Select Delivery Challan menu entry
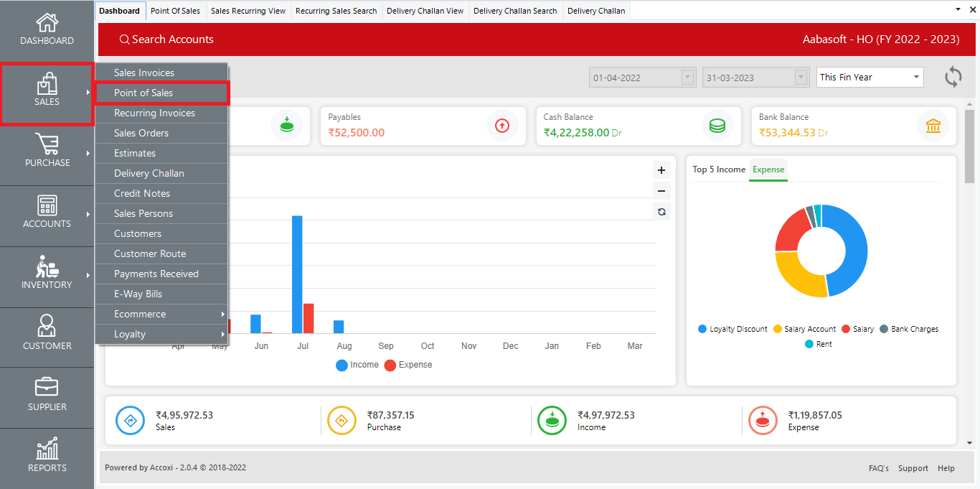 (161, 173)
